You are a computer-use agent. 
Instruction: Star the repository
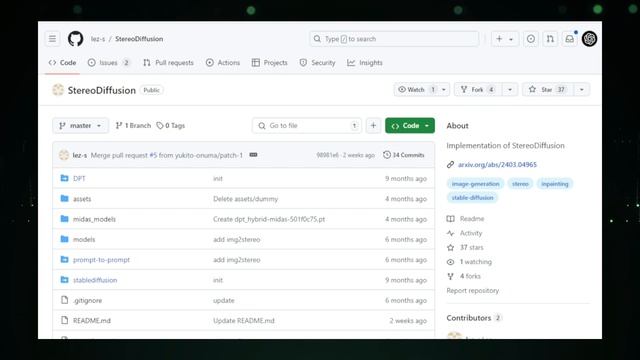tap(548, 89)
